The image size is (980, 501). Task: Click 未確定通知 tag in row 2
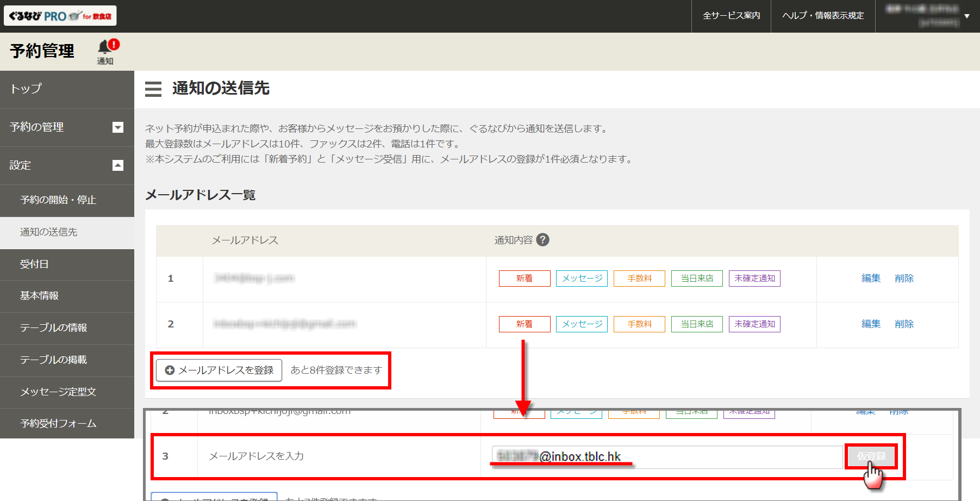754,324
